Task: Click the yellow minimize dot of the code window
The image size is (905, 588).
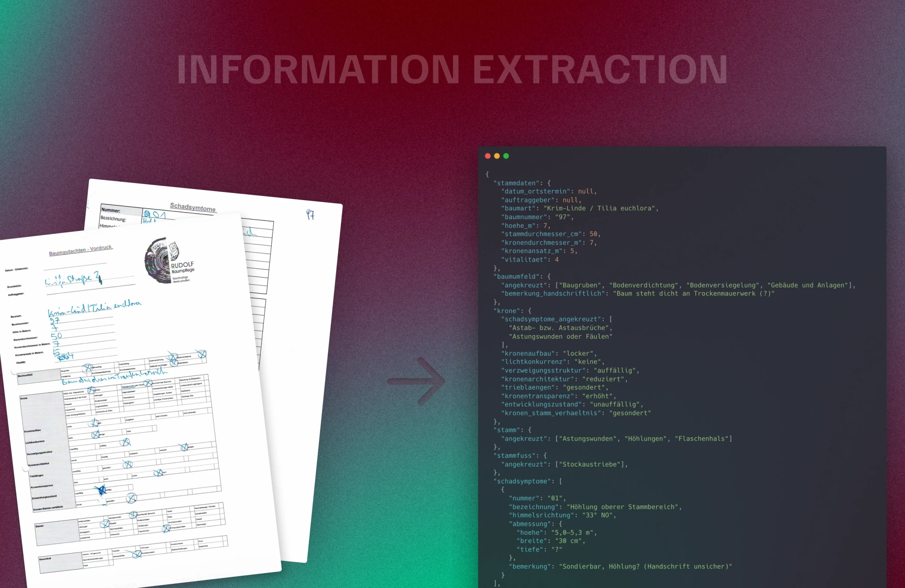Action: [497, 156]
